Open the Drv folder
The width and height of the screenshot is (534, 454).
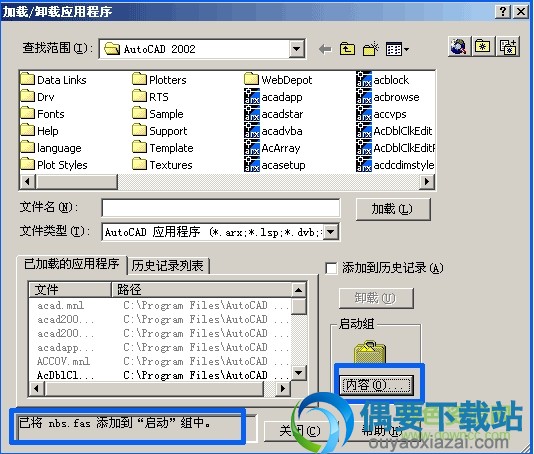coord(37,97)
